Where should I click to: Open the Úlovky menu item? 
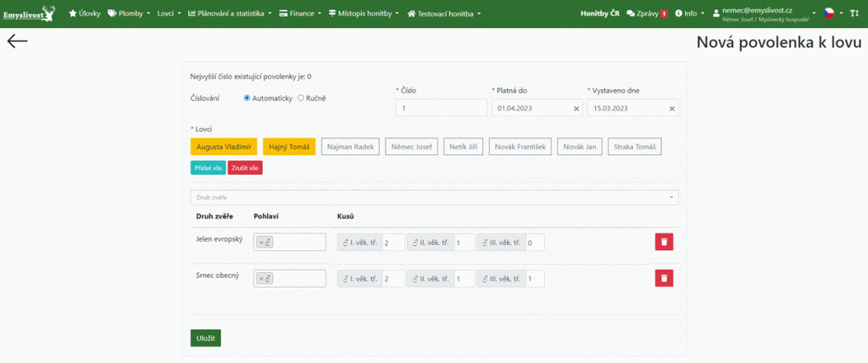[85, 14]
